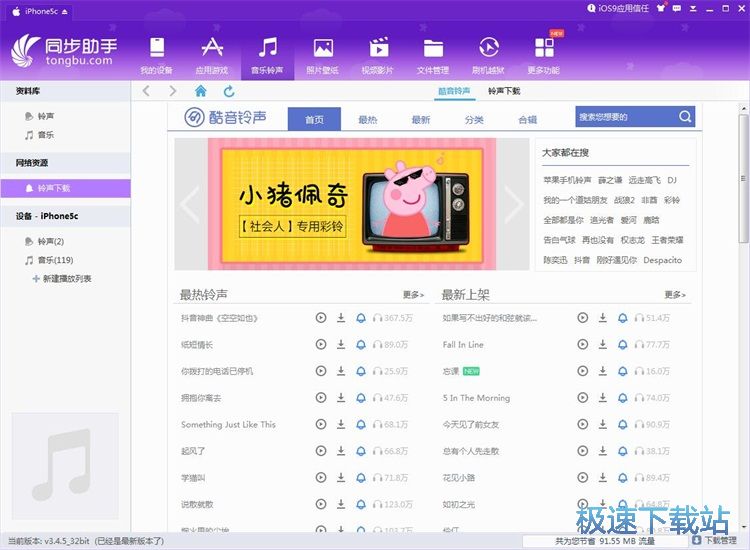The image size is (750, 550).
Task: Play the 抖音神曲 first hot ringtone
Action: (x=321, y=318)
